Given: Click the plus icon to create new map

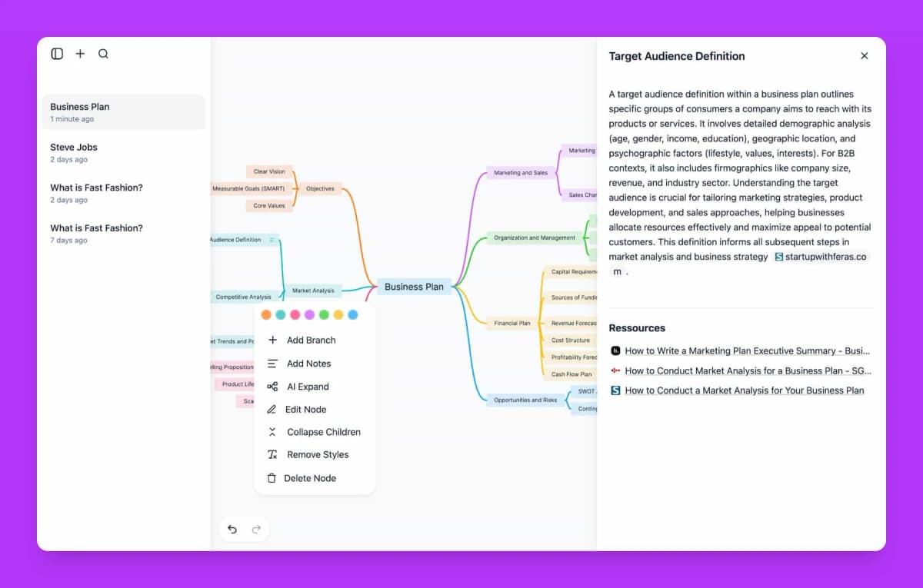Looking at the screenshot, I should (x=80, y=54).
